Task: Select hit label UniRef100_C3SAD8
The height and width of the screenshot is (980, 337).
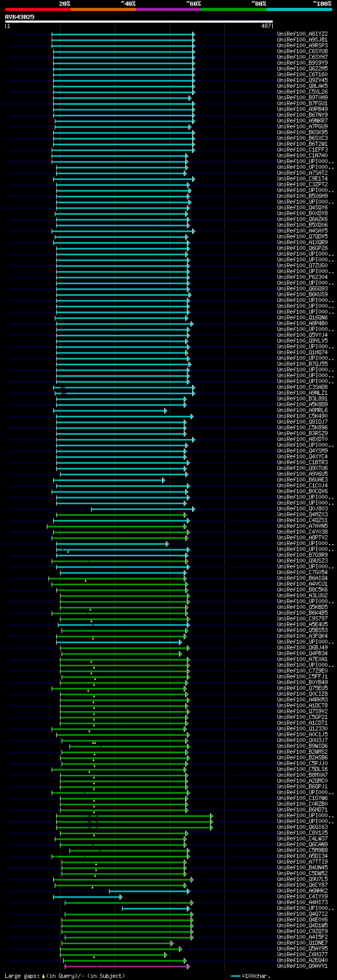Action: (x=302, y=387)
